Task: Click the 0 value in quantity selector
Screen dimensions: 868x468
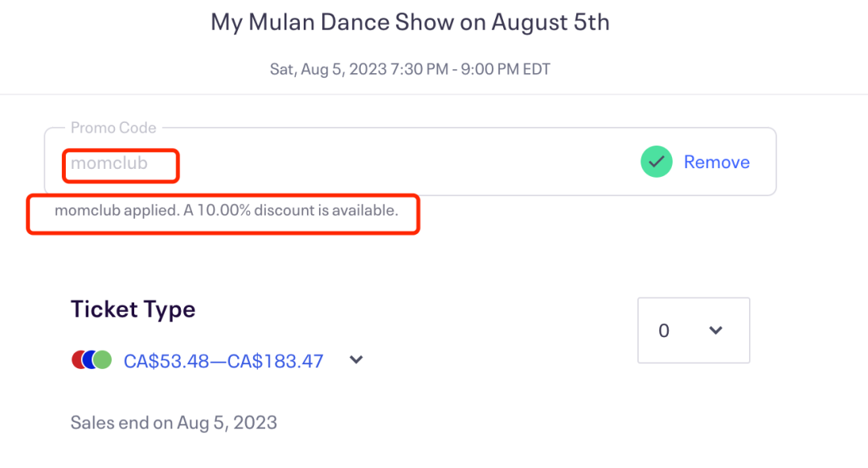Action: click(x=664, y=330)
